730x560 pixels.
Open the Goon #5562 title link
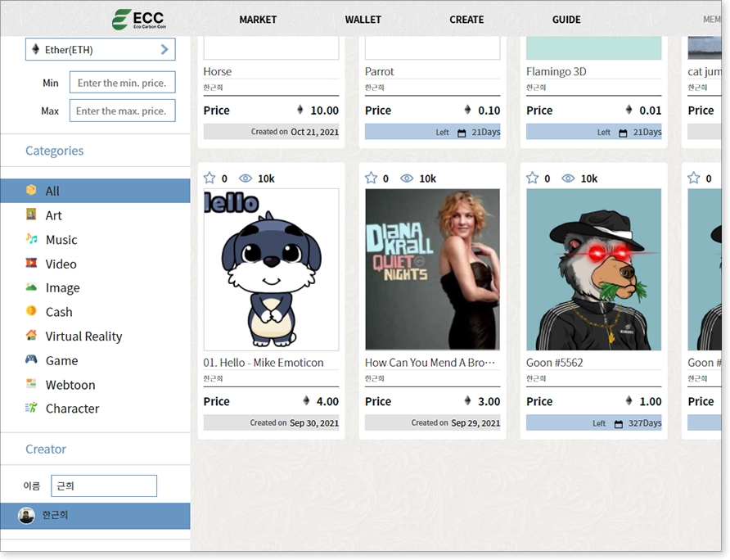click(555, 363)
